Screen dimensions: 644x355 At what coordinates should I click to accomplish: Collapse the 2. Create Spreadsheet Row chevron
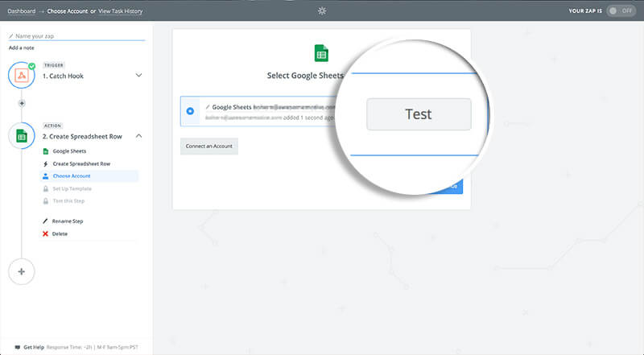pos(138,135)
